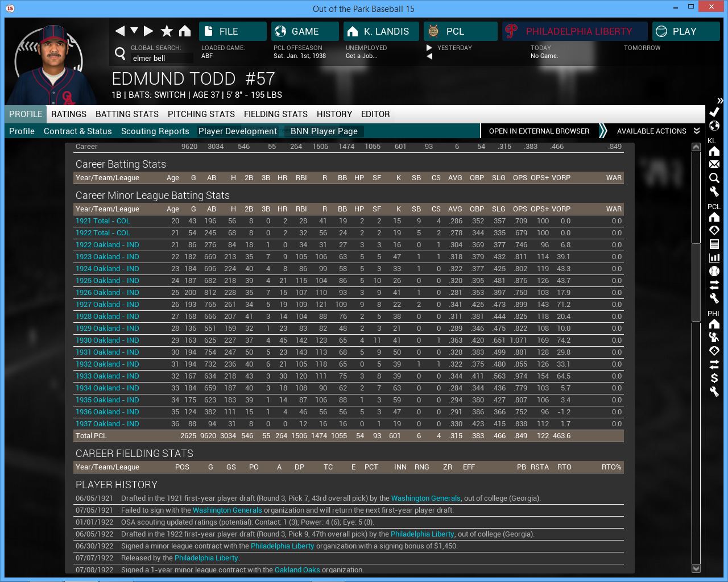The image size is (728, 582).
Task: Open the KL manager mail envelope icon
Action: pyautogui.click(x=714, y=164)
